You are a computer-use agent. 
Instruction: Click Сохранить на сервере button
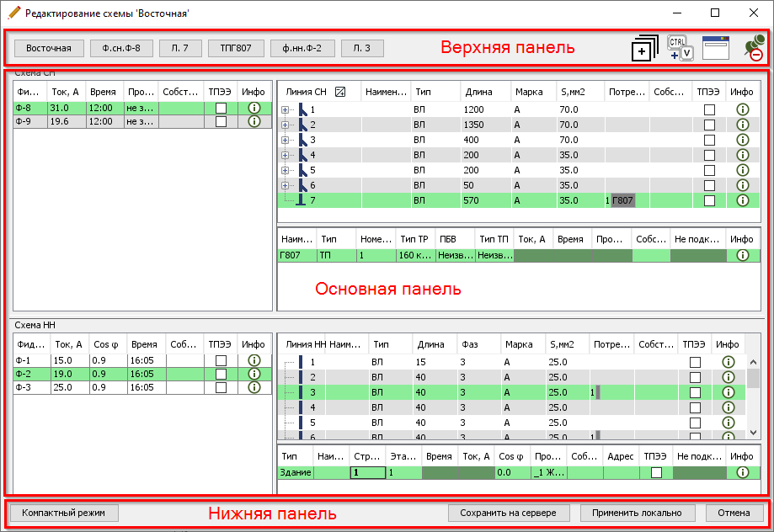point(509,513)
